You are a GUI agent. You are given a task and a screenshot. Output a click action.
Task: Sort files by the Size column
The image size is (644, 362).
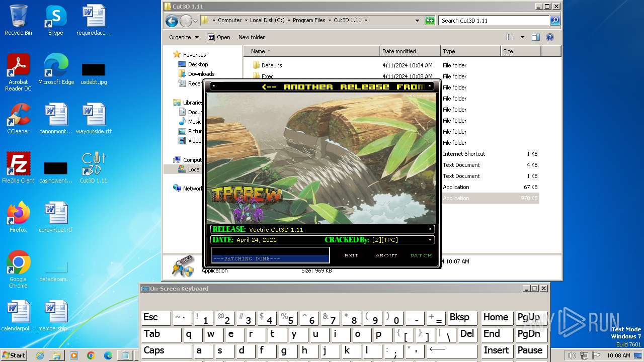pos(521,51)
